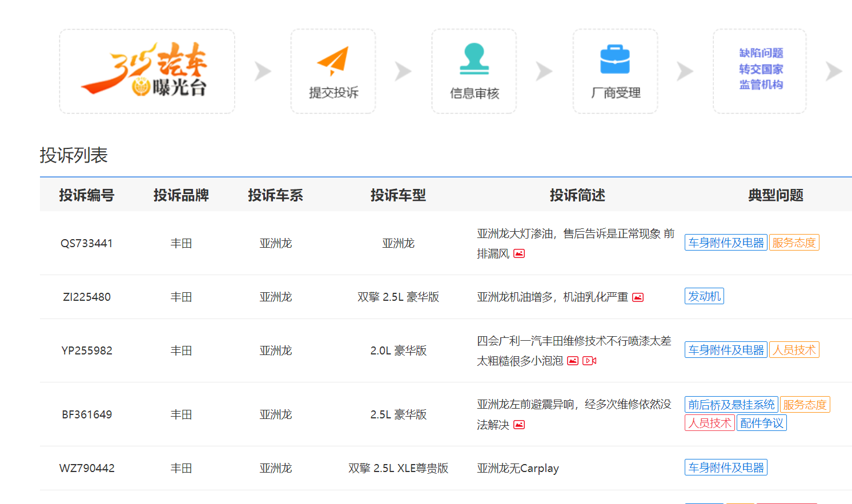Open image icon for 机油乳化严重 complaint

coord(638,297)
